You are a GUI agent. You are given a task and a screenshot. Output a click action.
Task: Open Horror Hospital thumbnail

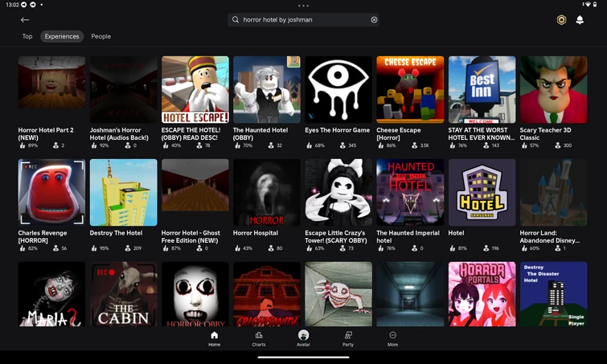pyautogui.click(x=267, y=192)
